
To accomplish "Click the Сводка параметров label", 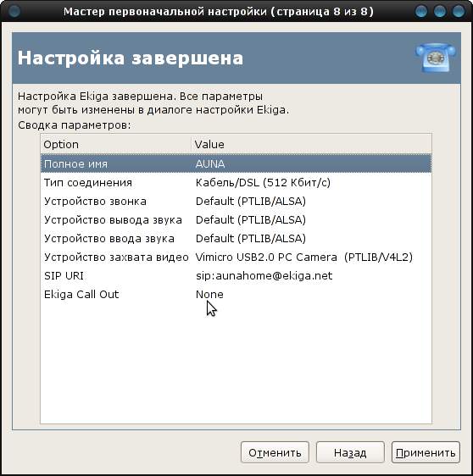I will (x=74, y=125).
